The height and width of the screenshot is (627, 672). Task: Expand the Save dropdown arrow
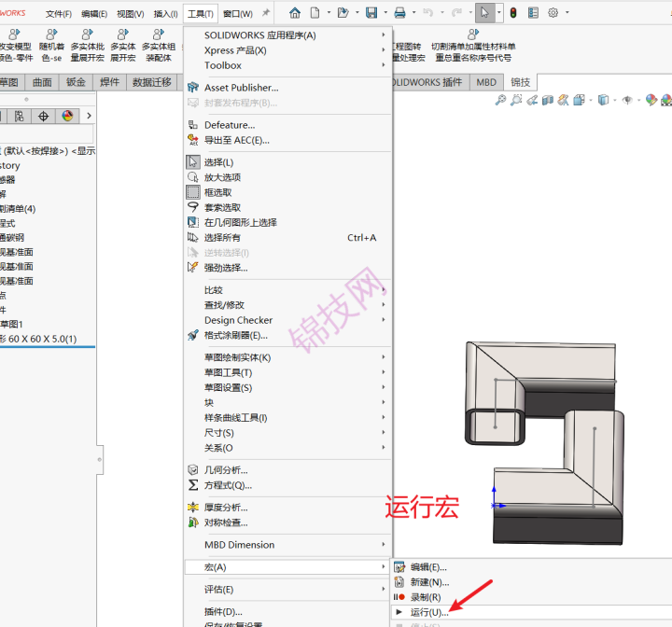click(x=385, y=13)
